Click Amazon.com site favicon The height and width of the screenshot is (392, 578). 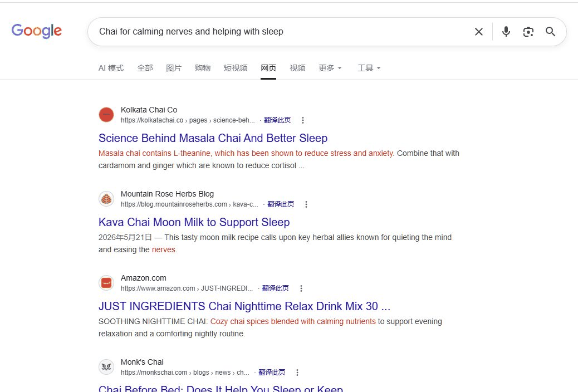point(106,283)
